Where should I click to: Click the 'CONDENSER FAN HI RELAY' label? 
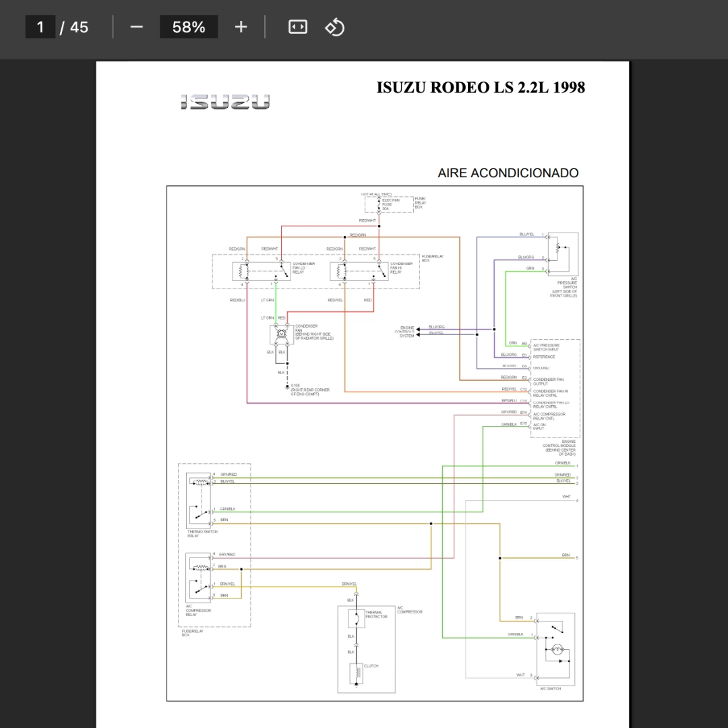(x=402, y=268)
